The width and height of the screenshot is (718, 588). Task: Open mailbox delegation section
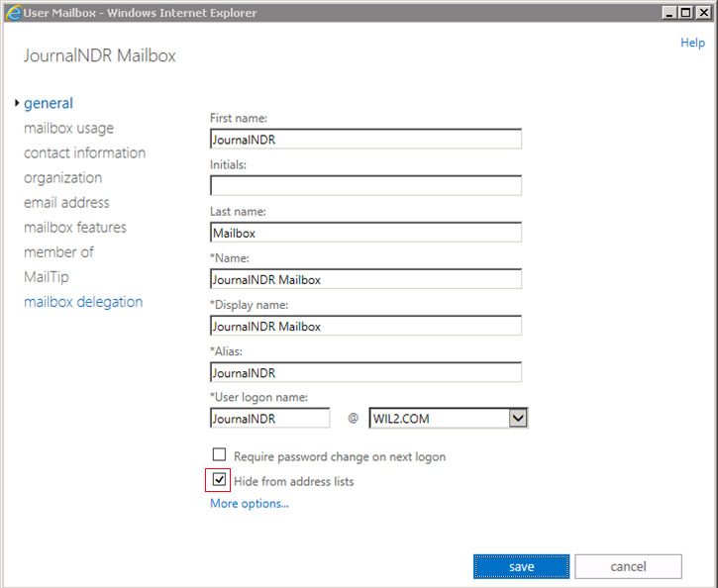[83, 302]
